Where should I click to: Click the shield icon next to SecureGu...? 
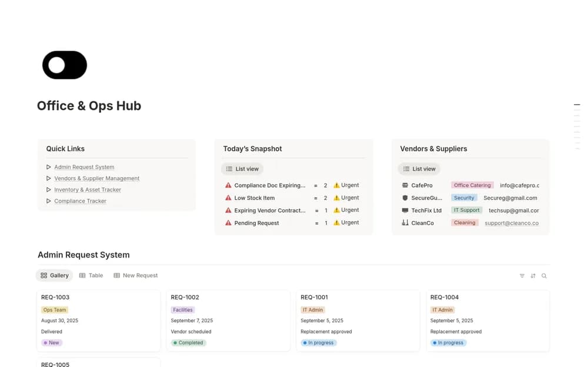pos(405,198)
